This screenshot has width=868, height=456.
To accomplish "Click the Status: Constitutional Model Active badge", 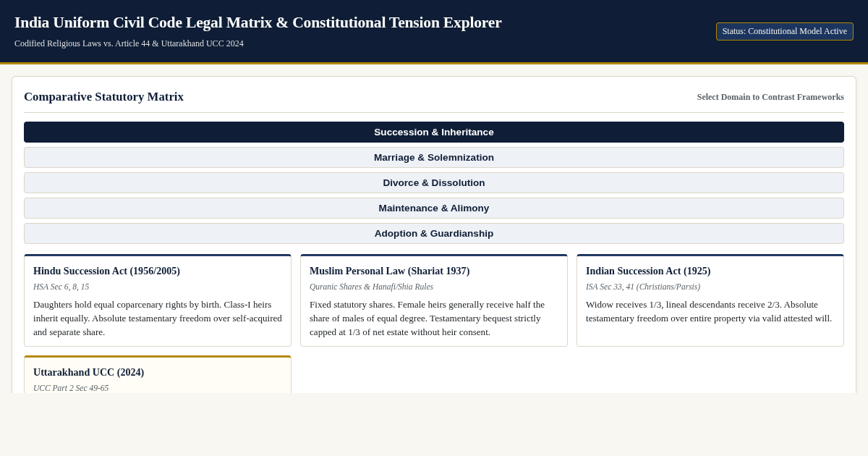I will point(784,31).
